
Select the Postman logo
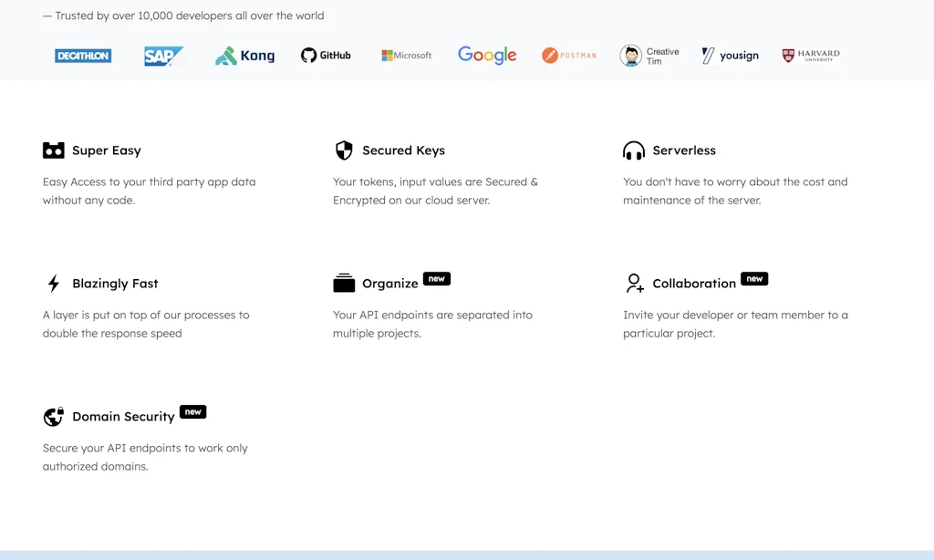pos(569,55)
